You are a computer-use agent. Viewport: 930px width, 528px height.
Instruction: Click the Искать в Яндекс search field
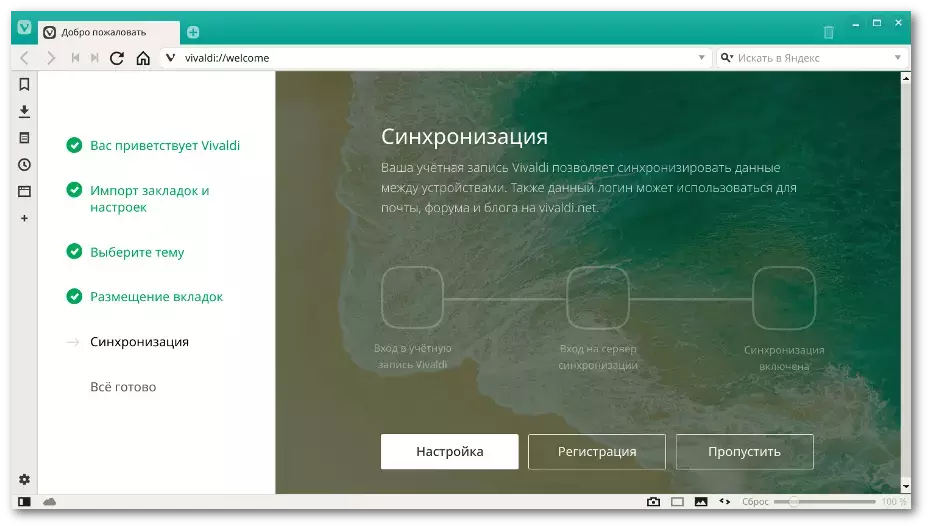coord(813,58)
